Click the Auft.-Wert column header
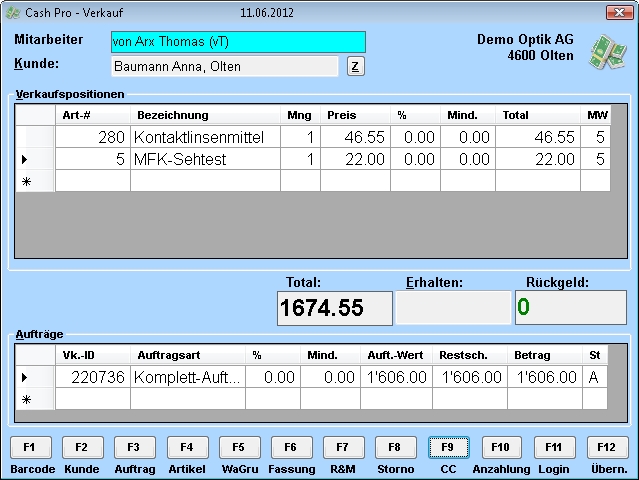639x480 pixels. point(397,355)
